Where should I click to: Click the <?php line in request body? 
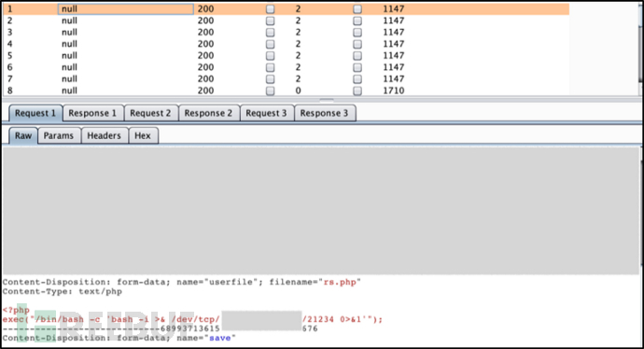click(16, 310)
